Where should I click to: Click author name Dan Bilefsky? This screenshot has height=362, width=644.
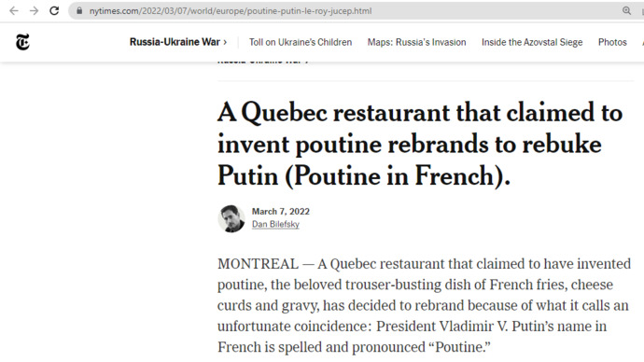[x=275, y=225]
